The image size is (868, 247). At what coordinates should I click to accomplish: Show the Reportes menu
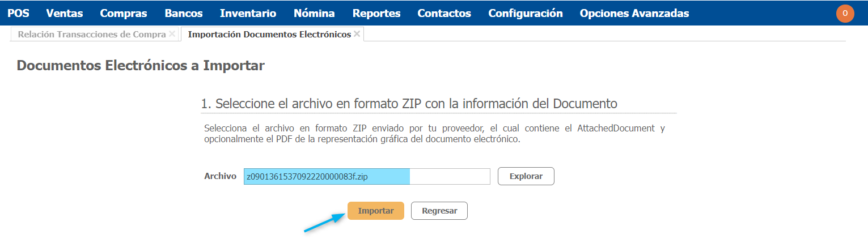[376, 13]
